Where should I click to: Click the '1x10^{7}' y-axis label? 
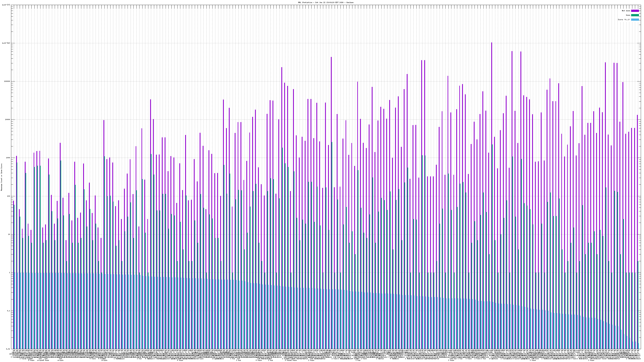[x=6, y=5]
